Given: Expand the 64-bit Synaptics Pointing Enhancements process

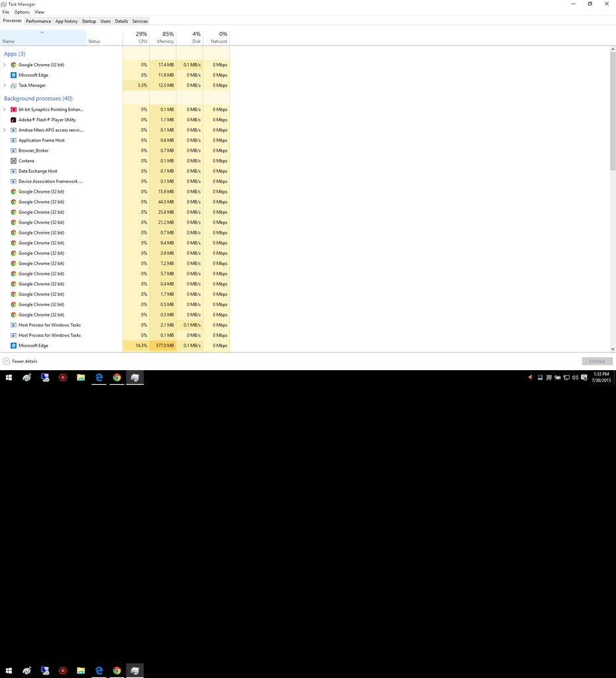Looking at the screenshot, I should pyautogui.click(x=5, y=109).
